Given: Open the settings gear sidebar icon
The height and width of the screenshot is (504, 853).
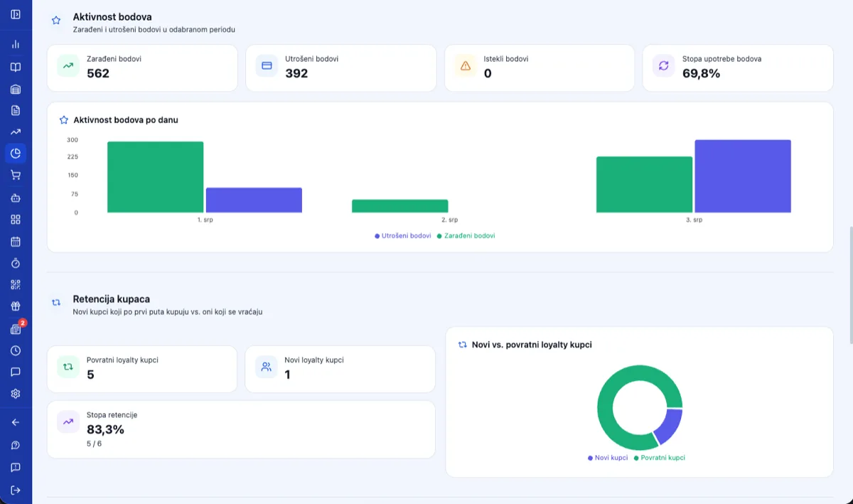Looking at the screenshot, I should (x=16, y=393).
